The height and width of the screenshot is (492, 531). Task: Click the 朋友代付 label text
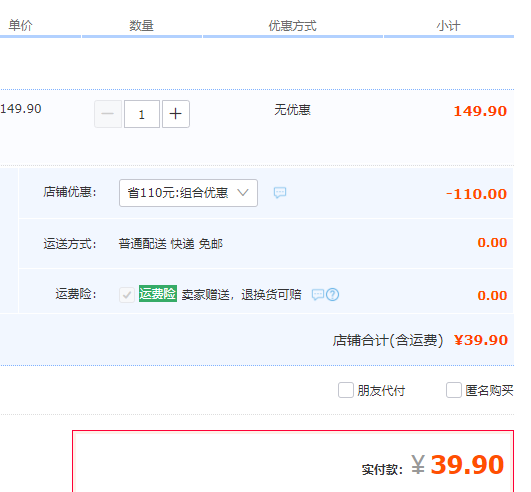click(381, 391)
